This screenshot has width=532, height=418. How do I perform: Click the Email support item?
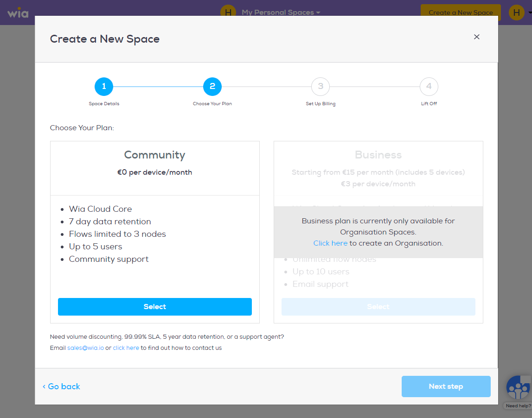pos(320,284)
